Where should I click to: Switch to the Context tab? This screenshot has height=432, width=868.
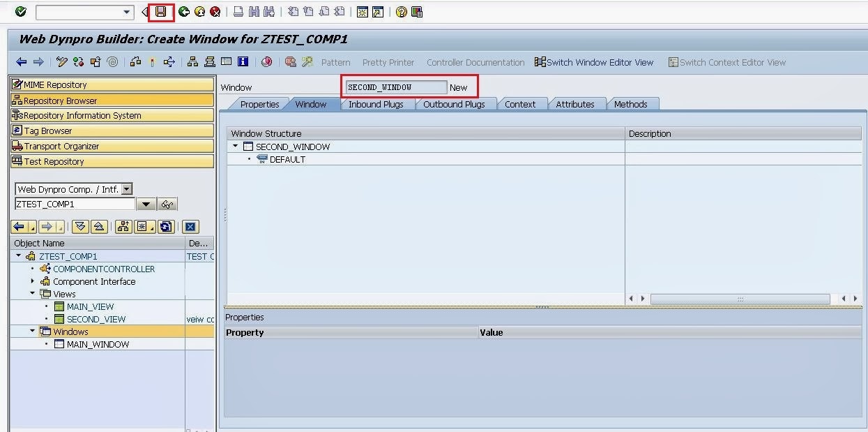pos(520,104)
